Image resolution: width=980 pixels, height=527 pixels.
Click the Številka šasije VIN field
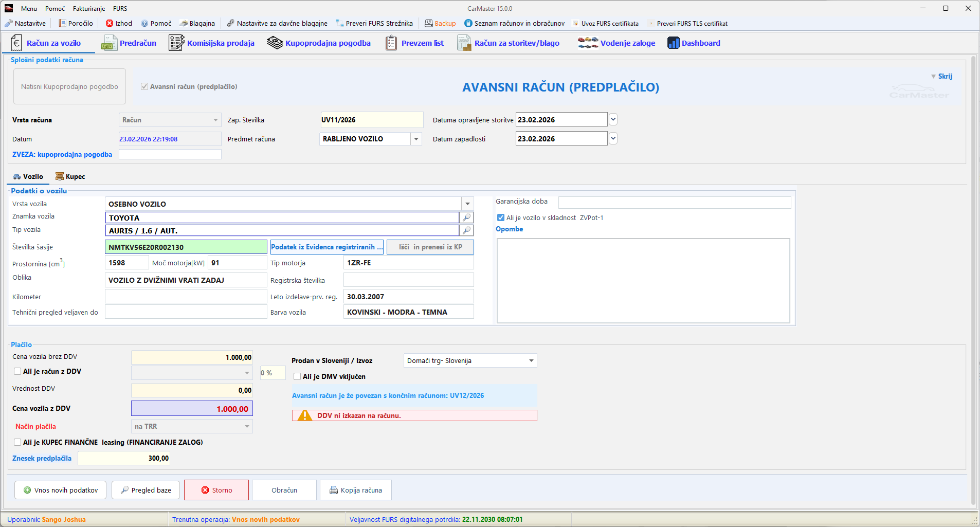pos(186,247)
